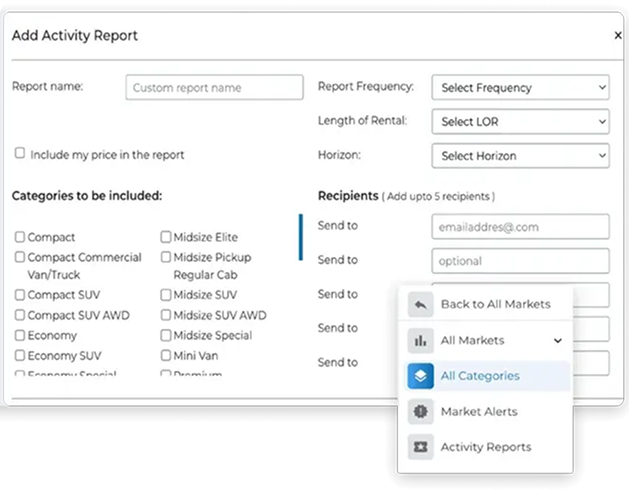Check the Midsize SUV checkbox
This screenshot has height=493, width=629.
[166, 295]
